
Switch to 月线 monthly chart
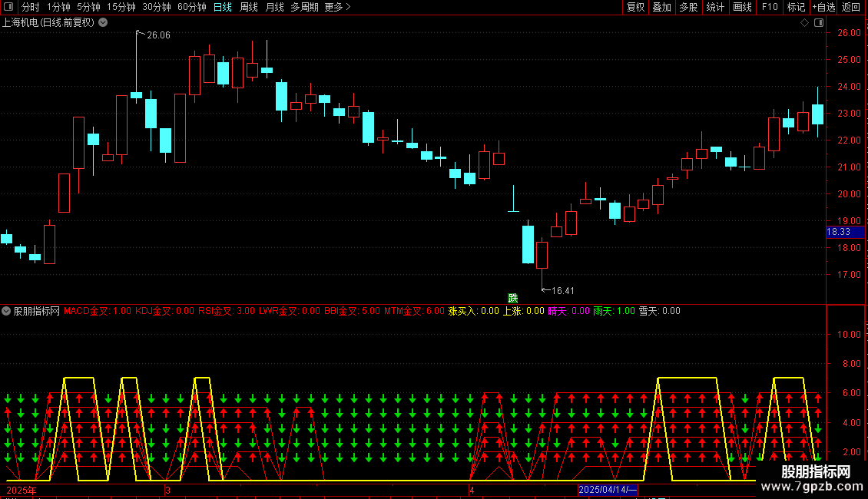coord(274,7)
